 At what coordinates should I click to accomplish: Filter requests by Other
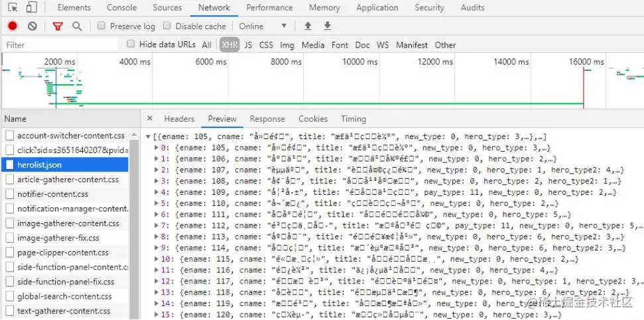tap(445, 45)
